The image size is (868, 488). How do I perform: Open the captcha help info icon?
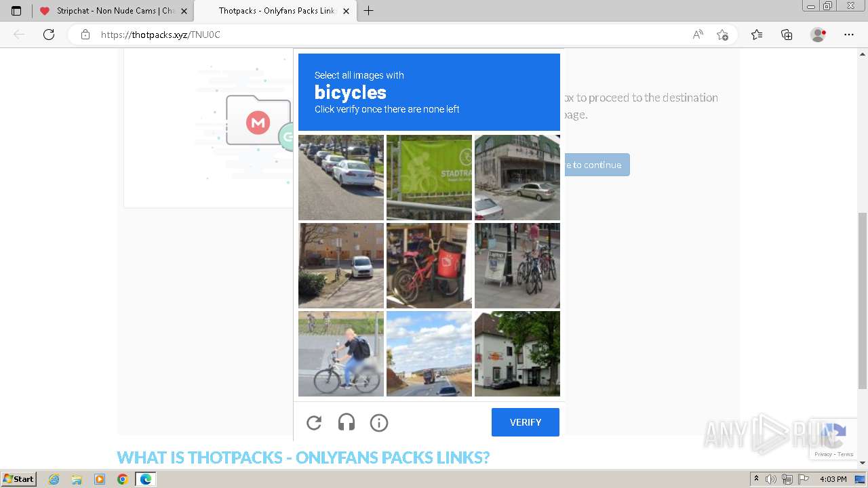379,423
